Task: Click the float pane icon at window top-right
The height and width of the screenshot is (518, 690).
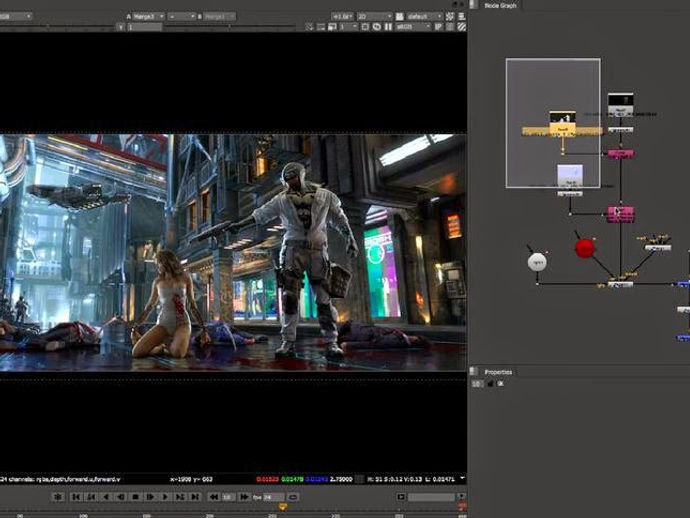Action: pyautogui.click(x=455, y=4)
